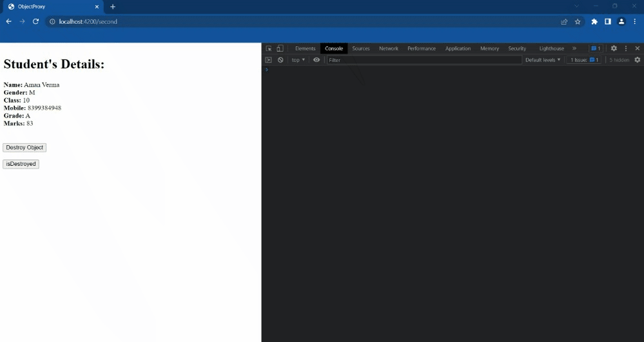Open the Chrome profile avatar
644x342 pixels.
pyautogui.click(x=621, y=22)
